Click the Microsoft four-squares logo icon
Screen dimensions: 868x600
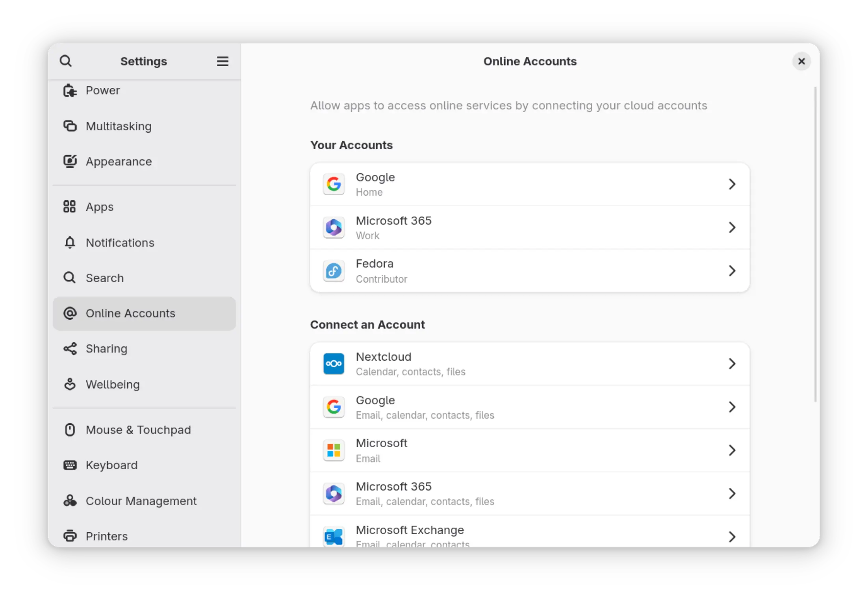(x=334, y=450)
